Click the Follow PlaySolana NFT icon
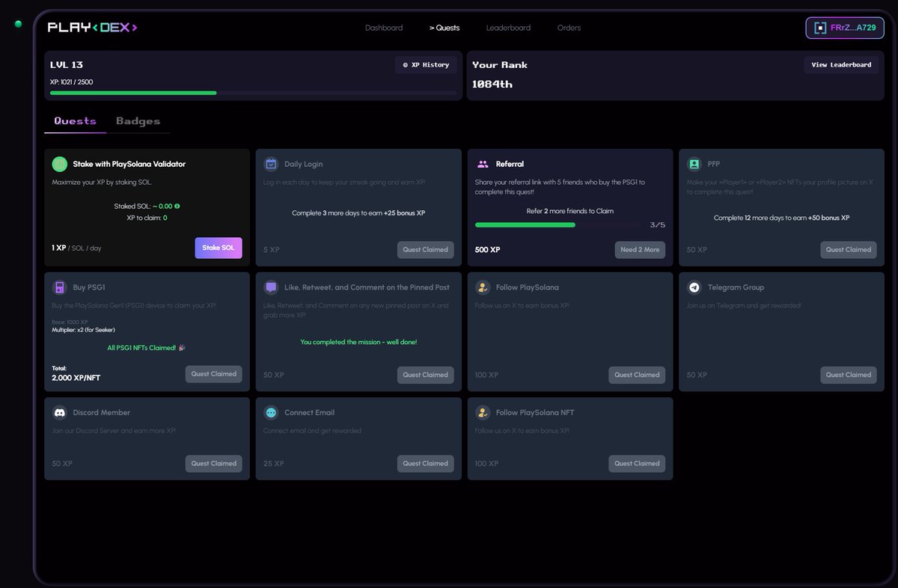 click(483, 412)
